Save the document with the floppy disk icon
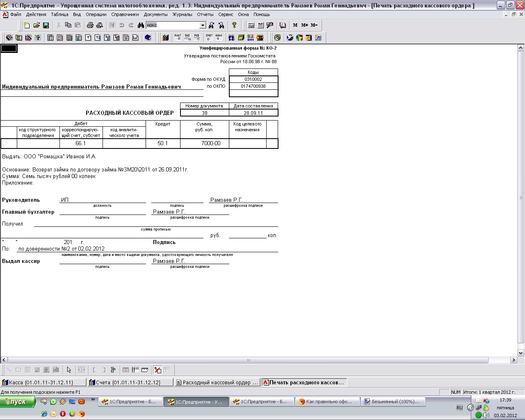The image size is (525, 420). click(x=46, y=25)
